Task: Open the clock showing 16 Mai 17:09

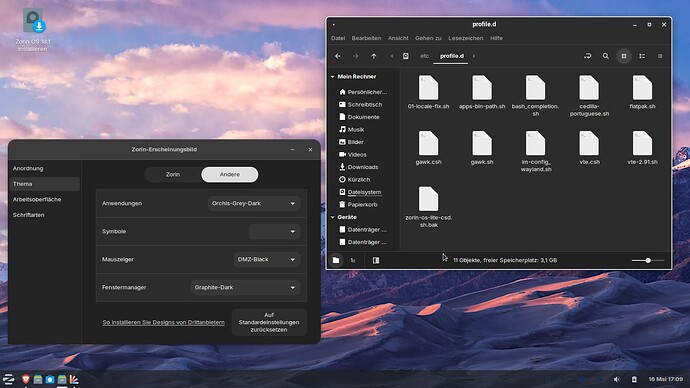Action: 665,379
